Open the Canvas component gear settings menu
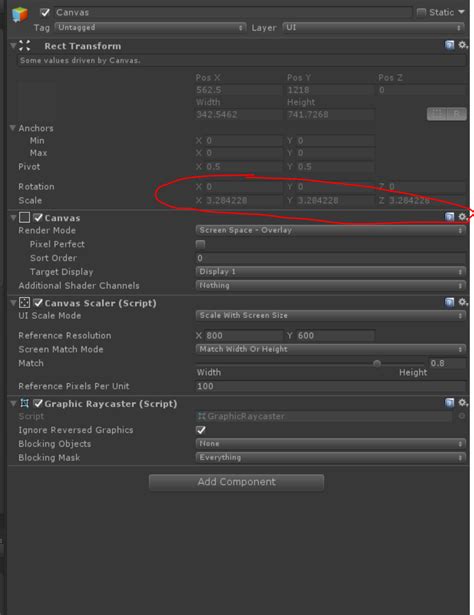Viewport: 474px width, 615px height. pyautogui.click(x=463, y=217)
